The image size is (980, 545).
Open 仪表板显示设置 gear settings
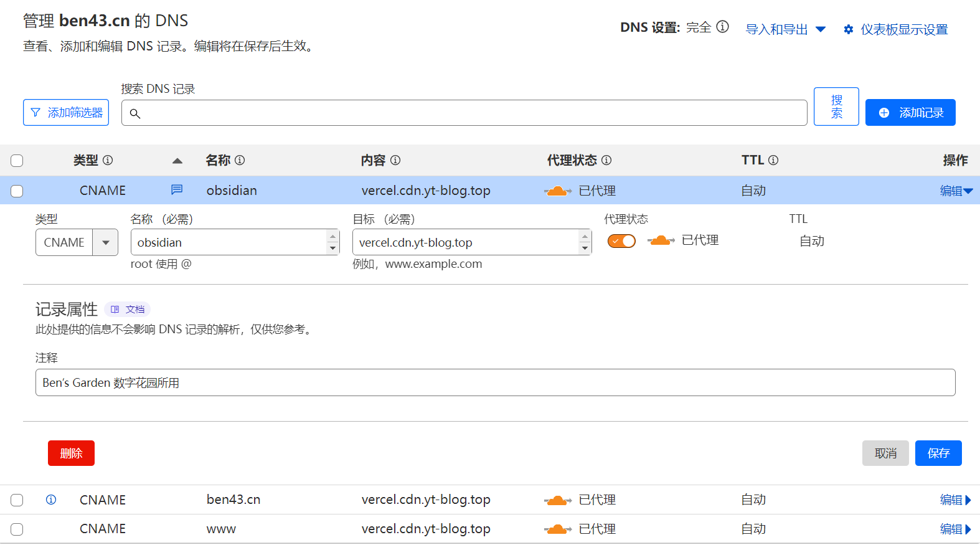pyautogui.click(x=895, y=29)
